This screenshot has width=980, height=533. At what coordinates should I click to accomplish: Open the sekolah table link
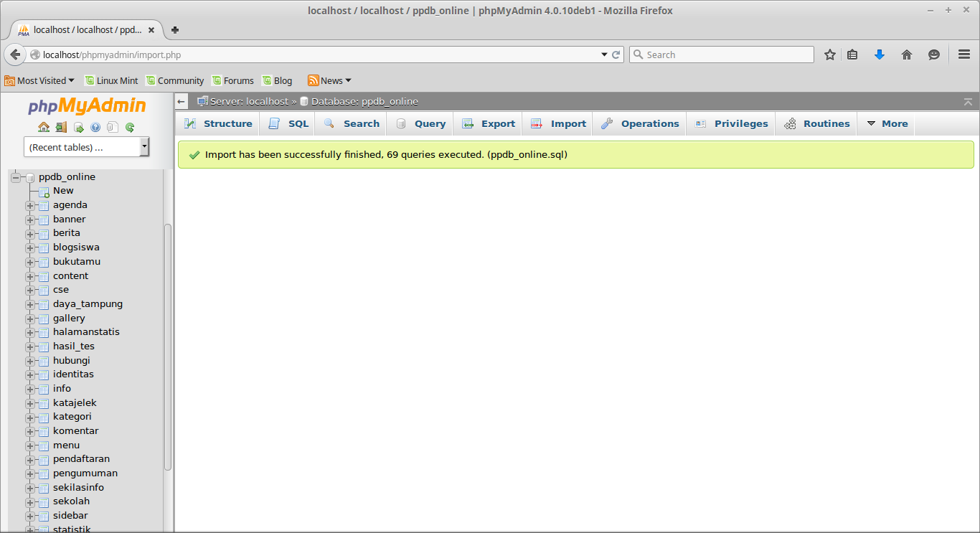point(71,501)
